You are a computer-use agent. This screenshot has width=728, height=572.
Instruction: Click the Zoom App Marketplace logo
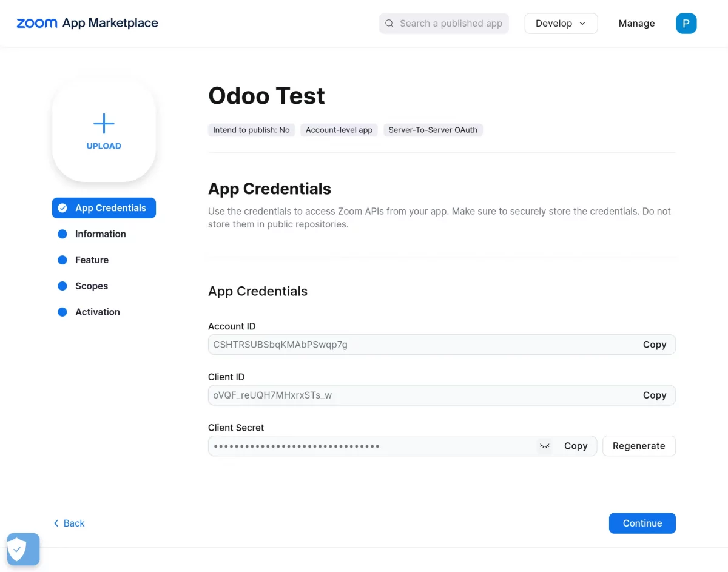tap(87, 24)
